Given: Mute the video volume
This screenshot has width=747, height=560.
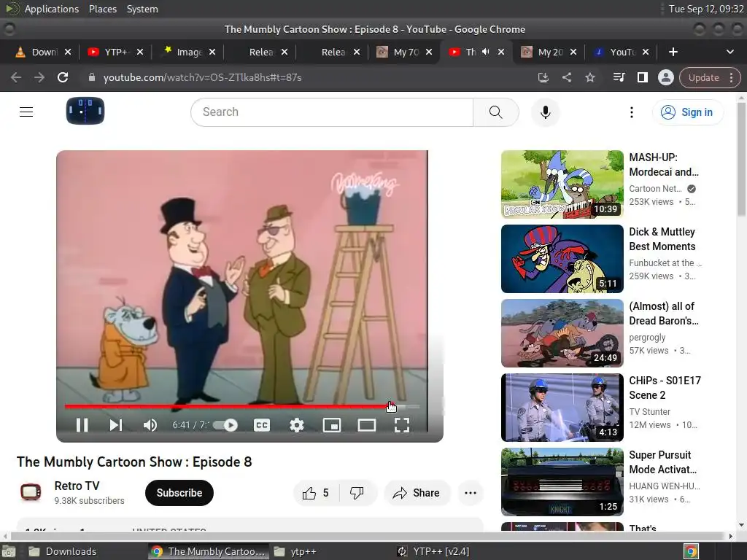Looking at the screenshot, I should (150, 425).
